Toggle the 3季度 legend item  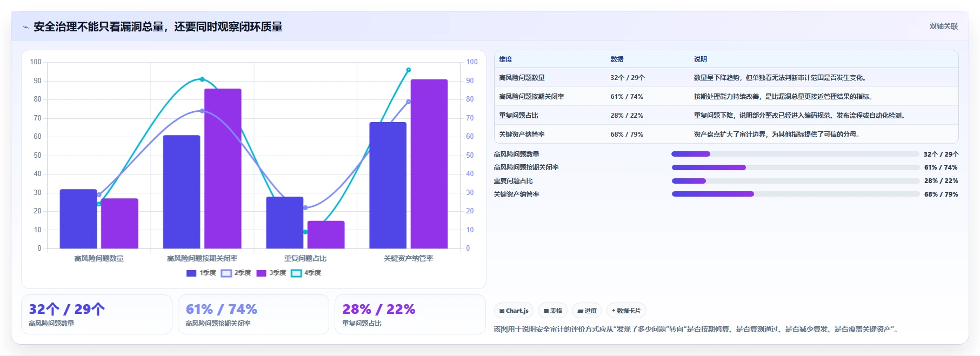pos(271,273)
